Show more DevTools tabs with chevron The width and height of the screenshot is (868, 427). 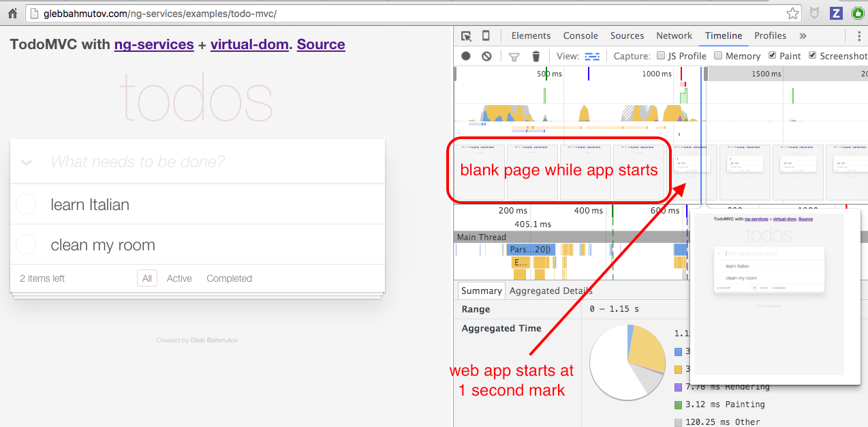point(803,36)
